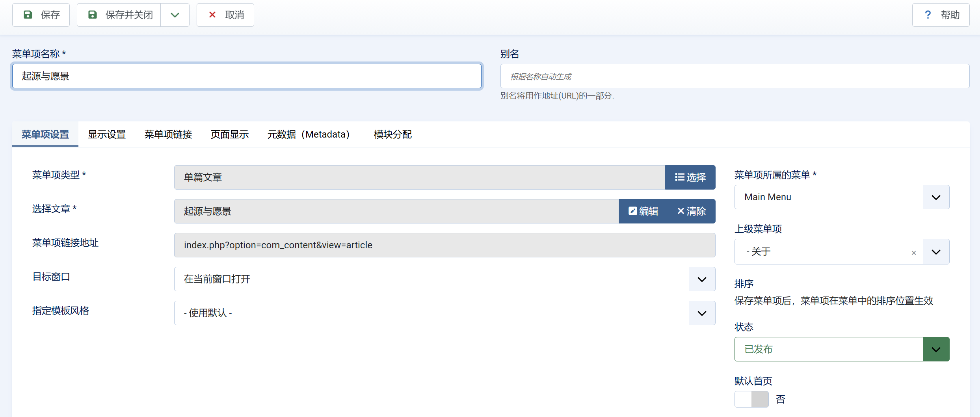Toggle the Default Page (默认首页) switch
This screenshot has width=980, height=417.
click(x=751, y=399)
